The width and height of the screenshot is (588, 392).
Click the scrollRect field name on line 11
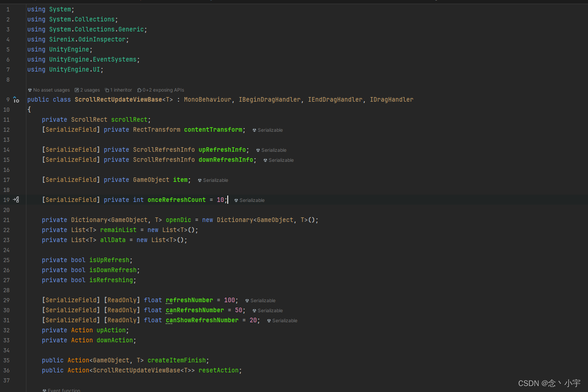coord(129,120)
